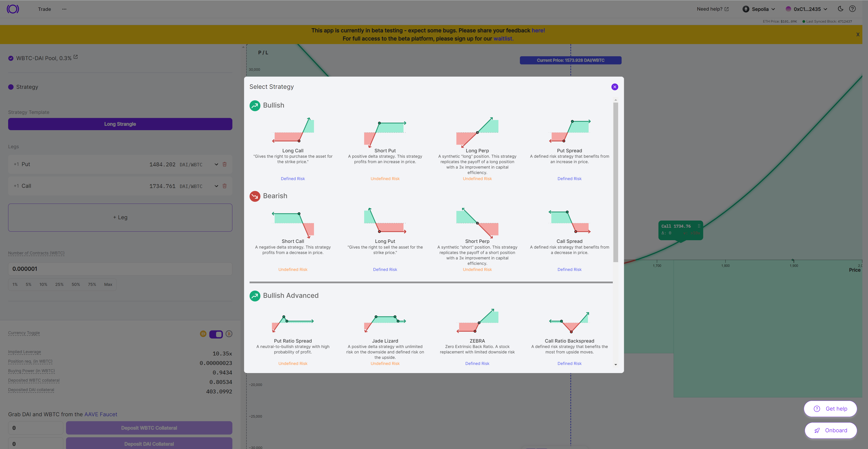Viewport: 868px width, 449px height.
Task: Open the three-dots more menu
Action: pos(64,9)
